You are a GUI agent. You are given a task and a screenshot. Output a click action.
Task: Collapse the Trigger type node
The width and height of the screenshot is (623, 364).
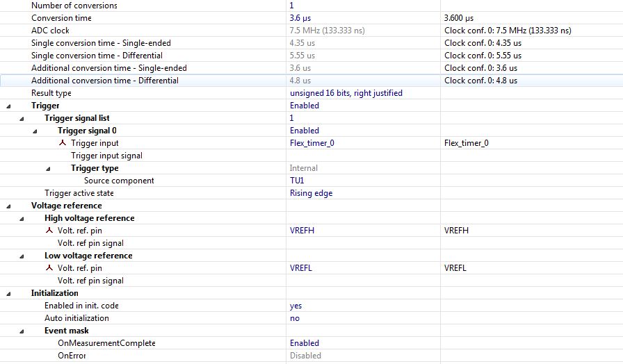(48, 168)
